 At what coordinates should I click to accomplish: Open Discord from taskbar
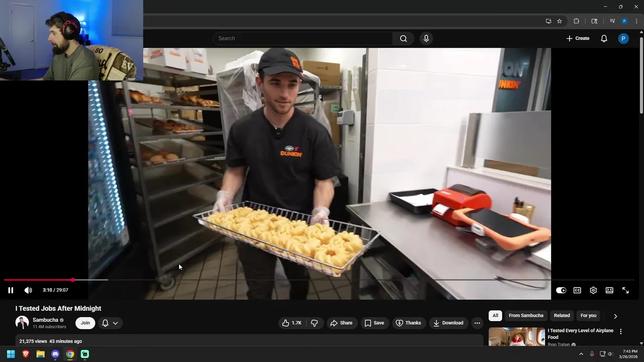pos(55,354)
